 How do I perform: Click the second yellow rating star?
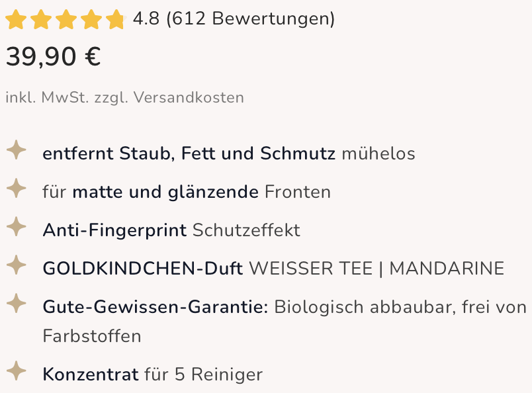coord(41,19)
